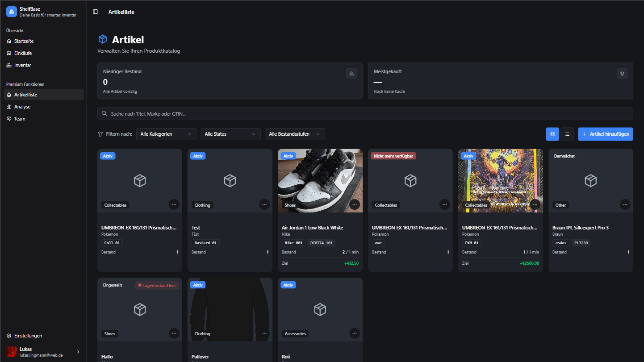
Task: Click the Artikel hinzufügen button
Action: 605,134
